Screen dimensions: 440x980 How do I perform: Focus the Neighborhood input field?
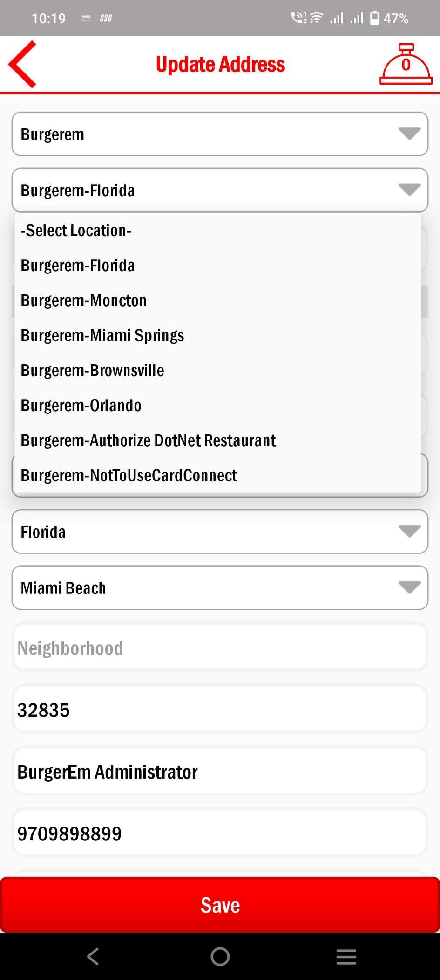point(220,648)
